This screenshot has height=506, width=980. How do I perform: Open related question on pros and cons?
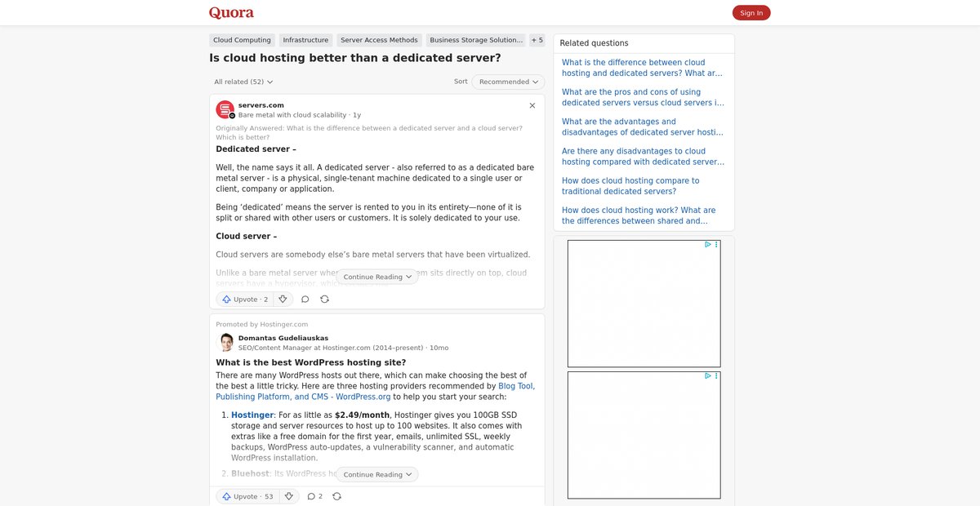[643, 98]
